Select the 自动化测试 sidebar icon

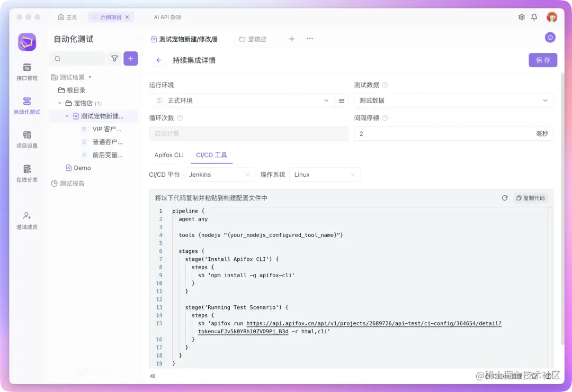(x=27, y=106)
